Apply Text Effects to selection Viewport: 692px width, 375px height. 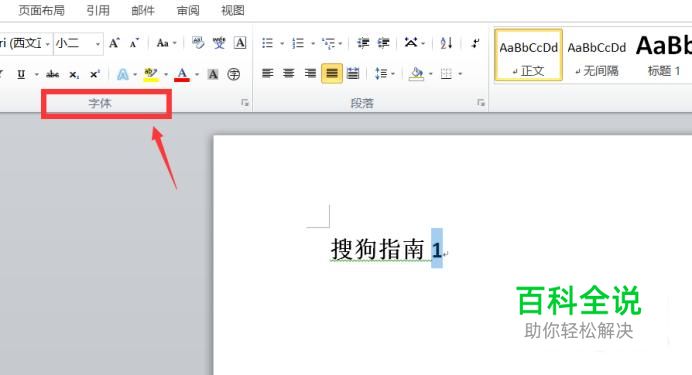tap(123, 74)
